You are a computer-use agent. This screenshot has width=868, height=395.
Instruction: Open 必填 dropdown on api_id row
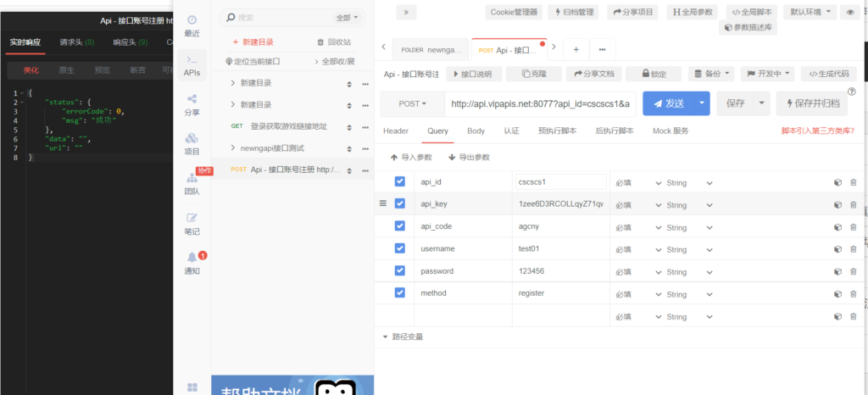[x=638, y=183]
